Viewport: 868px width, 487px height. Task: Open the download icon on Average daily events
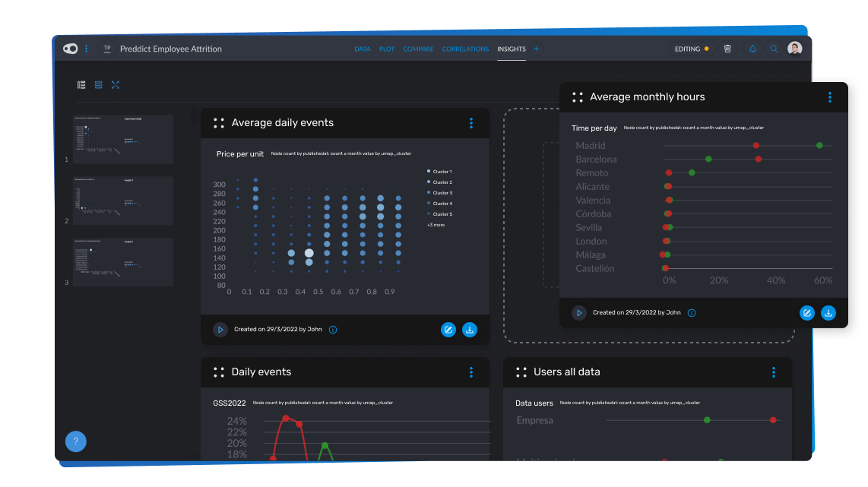click(x=470, y=329)
